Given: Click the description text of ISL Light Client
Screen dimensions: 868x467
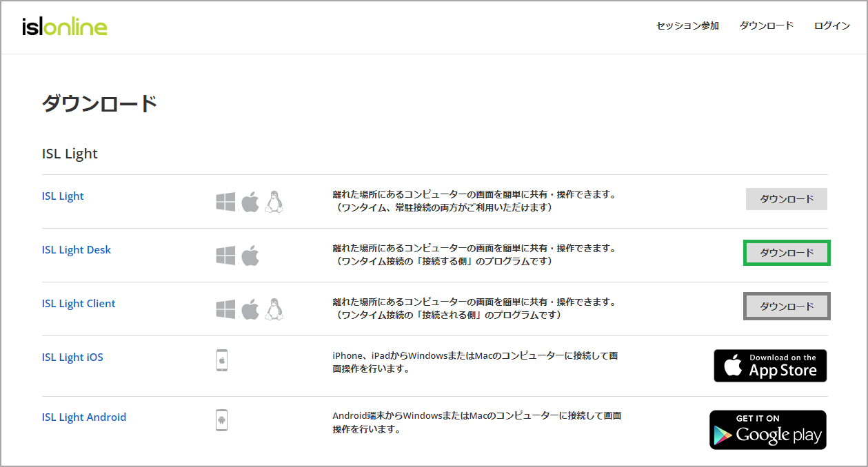Looking at the screenshot, I should [x=474, y=309].
